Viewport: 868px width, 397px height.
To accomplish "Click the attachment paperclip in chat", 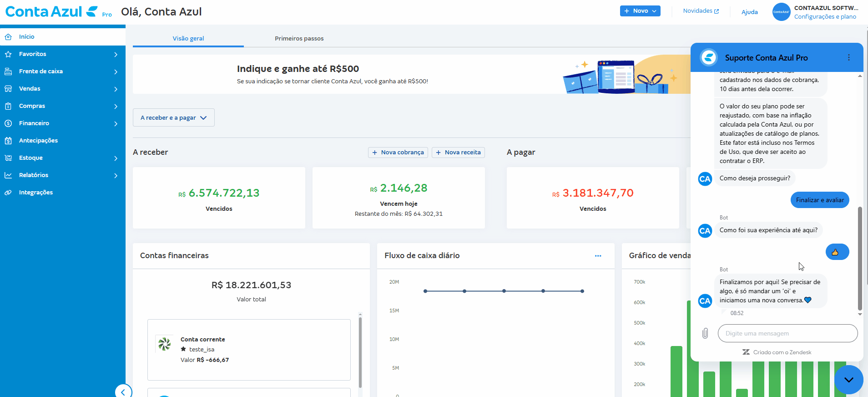I will [705, 333].
